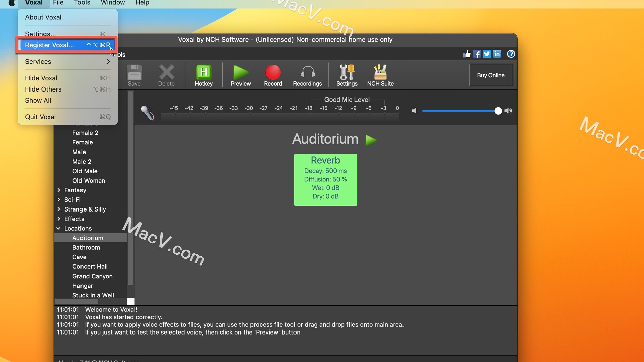Adjust the volume slider handle

(x=498, y=111)
